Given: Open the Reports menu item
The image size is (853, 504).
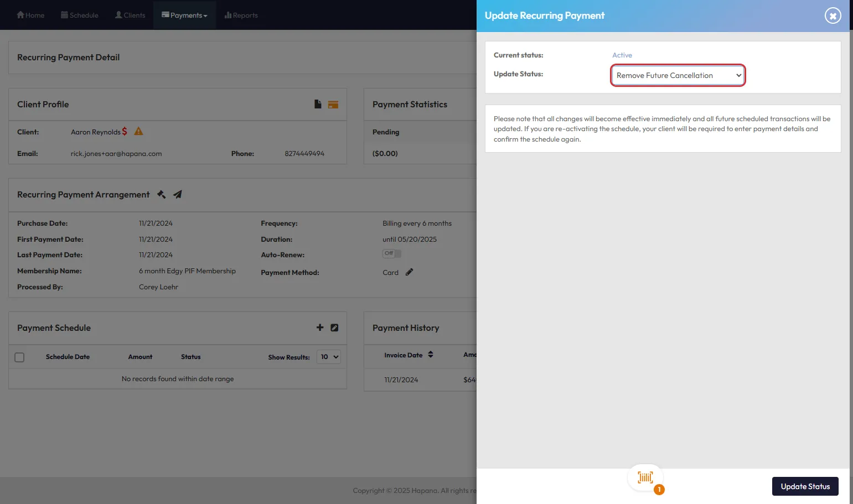Looking at the screenshot, I should coord(241,15).
